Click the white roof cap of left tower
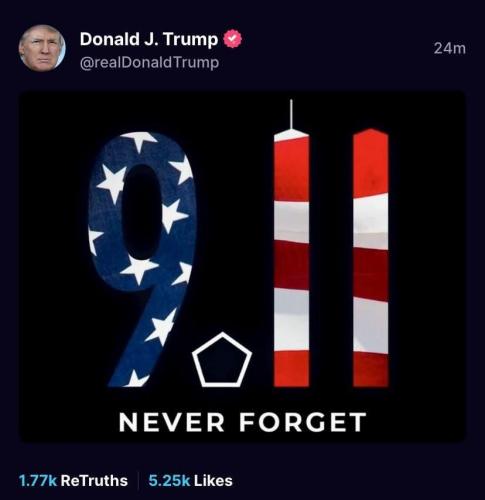485x500 pixels. (291, 135)
